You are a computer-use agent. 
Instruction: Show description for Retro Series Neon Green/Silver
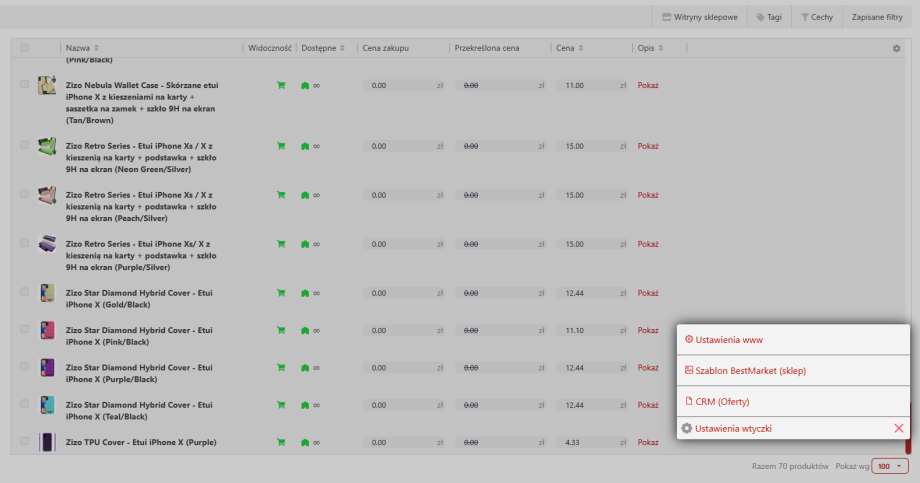(648, 146)
